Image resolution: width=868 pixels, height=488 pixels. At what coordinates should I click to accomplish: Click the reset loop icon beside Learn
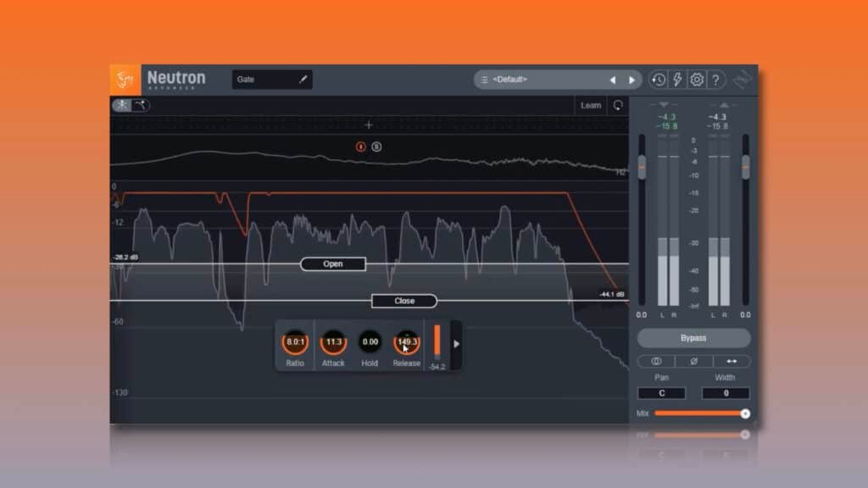[618, 105]
